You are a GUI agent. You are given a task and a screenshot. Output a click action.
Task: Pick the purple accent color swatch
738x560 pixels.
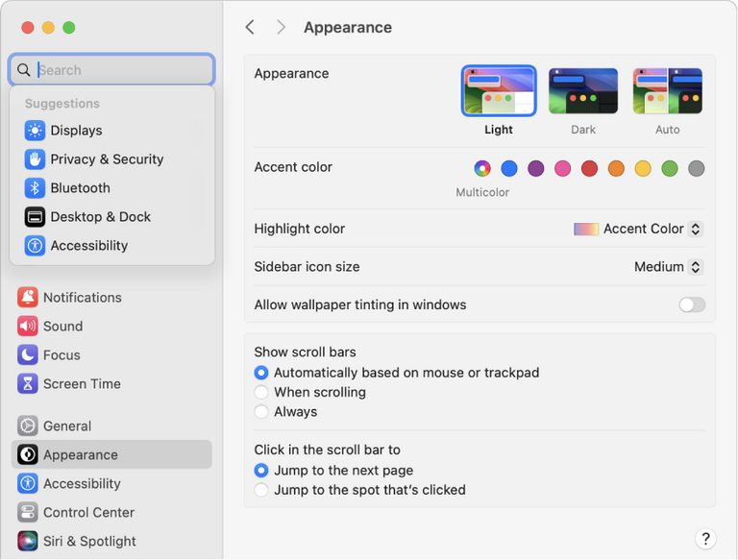536,169
